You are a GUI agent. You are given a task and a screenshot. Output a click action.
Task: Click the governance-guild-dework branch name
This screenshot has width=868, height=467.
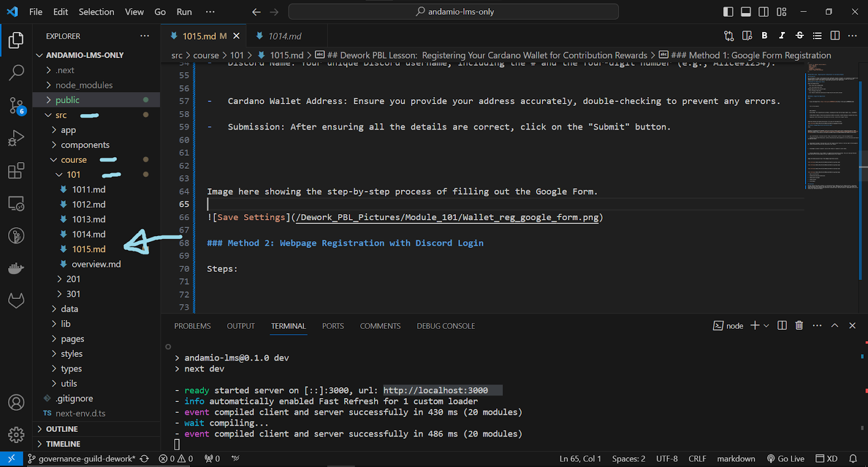pos(86,459)
